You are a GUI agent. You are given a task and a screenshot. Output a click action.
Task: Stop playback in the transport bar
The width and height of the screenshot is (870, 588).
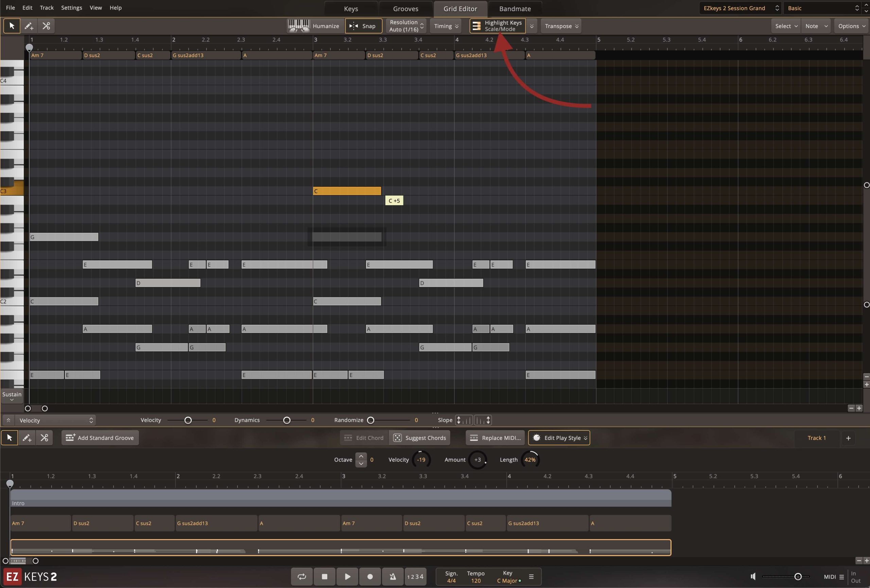pyautogui.click(x=325, y=576)
